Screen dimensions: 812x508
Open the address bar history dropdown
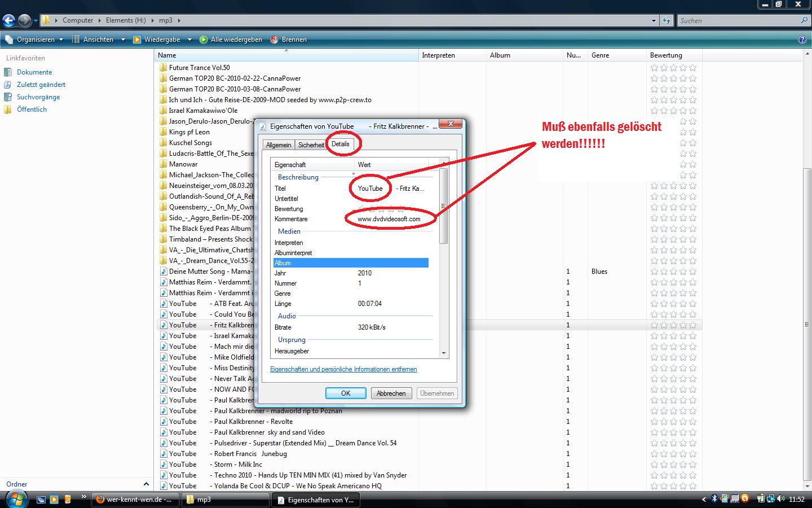[x=654, y=20]
